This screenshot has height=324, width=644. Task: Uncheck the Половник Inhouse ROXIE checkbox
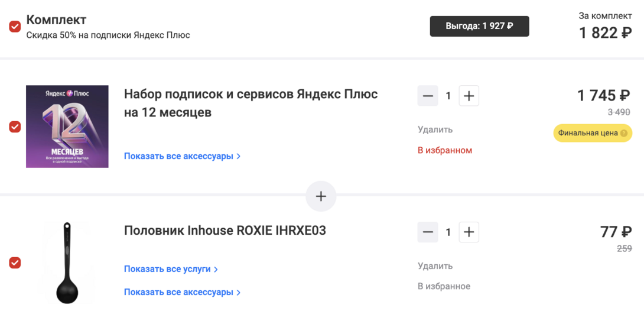click(15, 263)
